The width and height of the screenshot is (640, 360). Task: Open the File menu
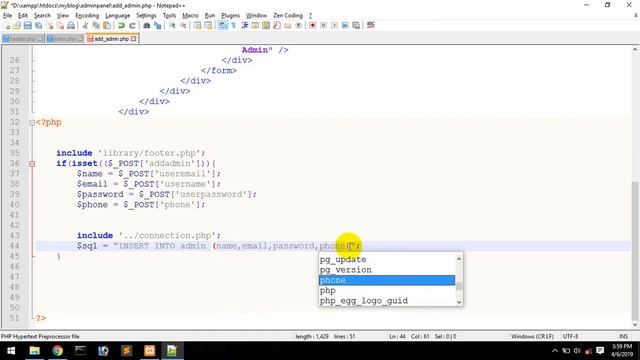click(x=7, y=16)
